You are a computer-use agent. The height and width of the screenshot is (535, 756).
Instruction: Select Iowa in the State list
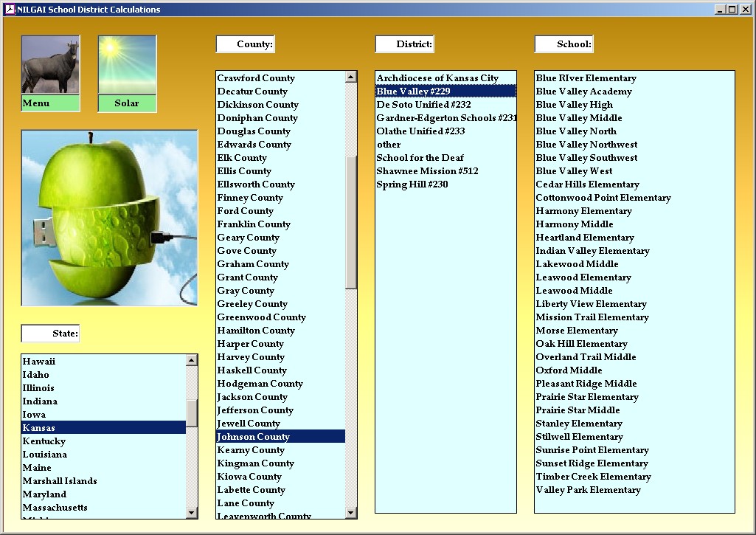[x=34, y=415]
